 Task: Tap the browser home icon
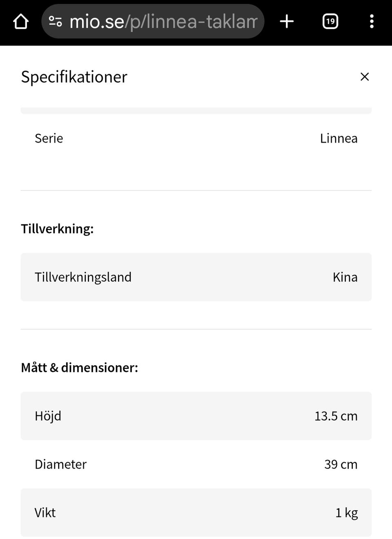(x=21, y=21)
